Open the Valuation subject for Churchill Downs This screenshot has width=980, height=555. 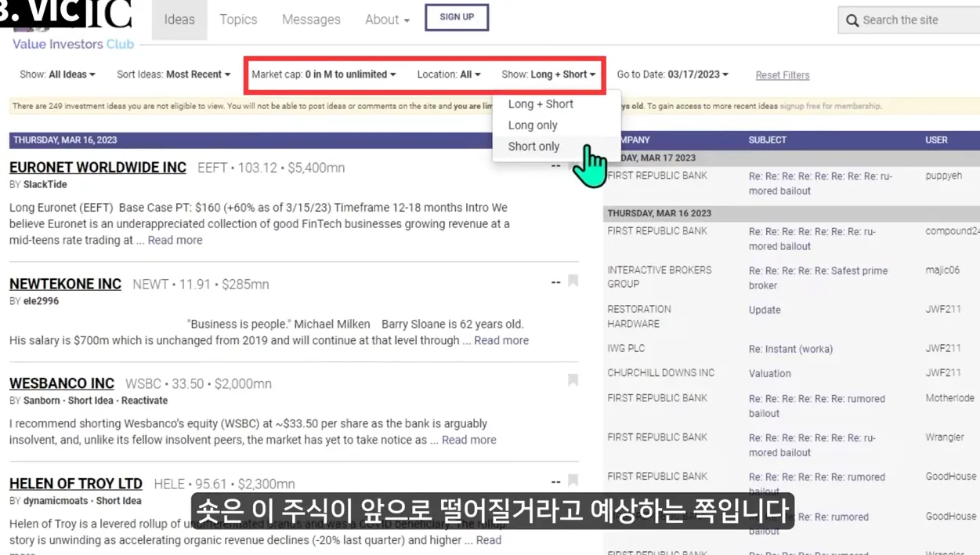pyautogui.click(x=769, y=374)
